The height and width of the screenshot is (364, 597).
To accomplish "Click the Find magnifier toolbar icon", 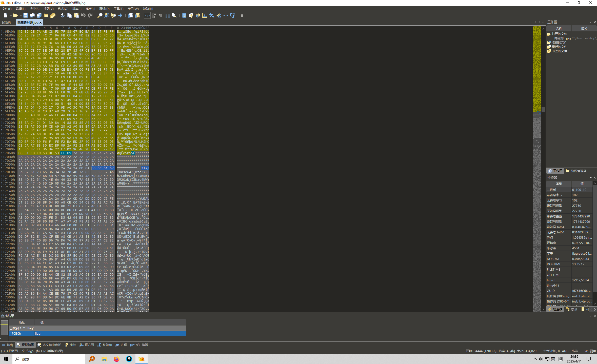I will pos(100,15).
